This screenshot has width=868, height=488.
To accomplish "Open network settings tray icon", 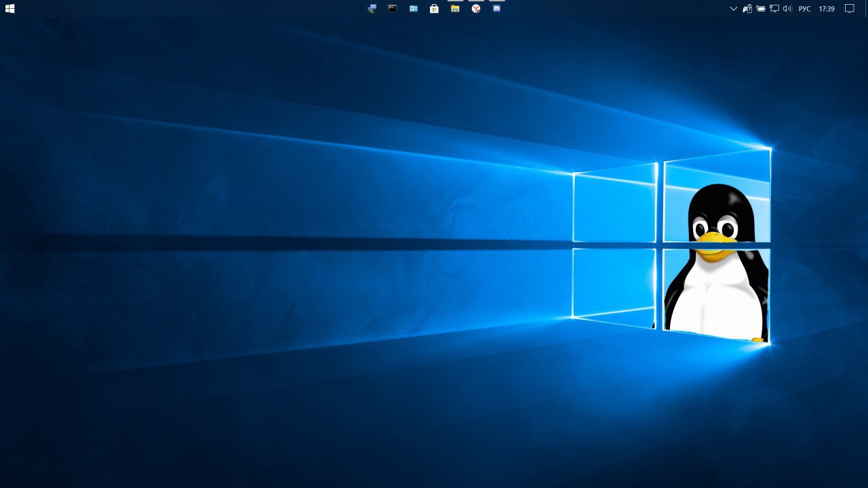I will point(774,9).
